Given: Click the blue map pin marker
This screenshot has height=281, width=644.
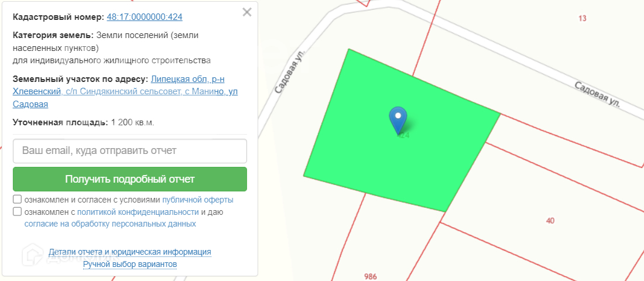Looking at the screenshot, I should click(398, 120).
